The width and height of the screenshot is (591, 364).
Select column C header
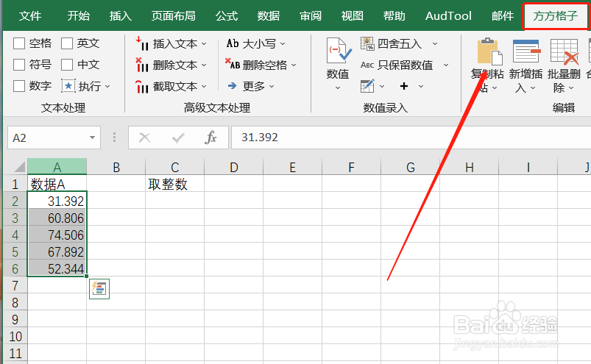point(175,167)
